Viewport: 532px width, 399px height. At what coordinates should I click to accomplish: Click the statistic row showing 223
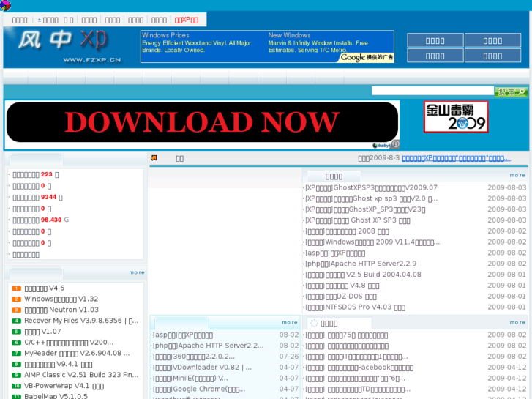[36, 174]
